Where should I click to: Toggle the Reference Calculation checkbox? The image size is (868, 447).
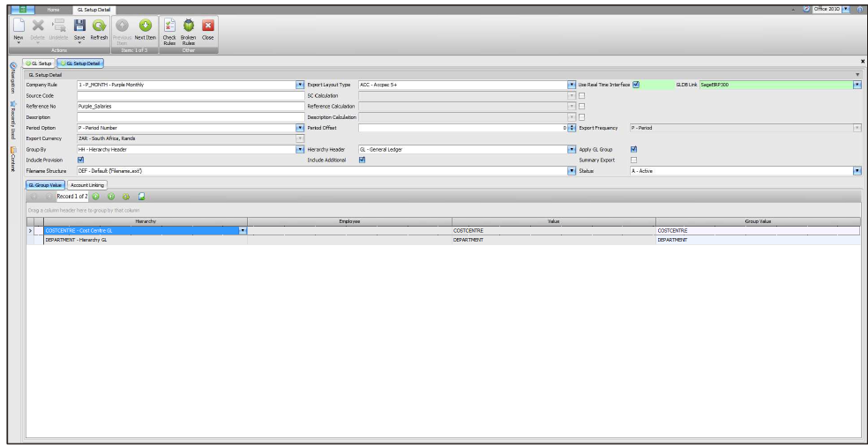point(582,106)
